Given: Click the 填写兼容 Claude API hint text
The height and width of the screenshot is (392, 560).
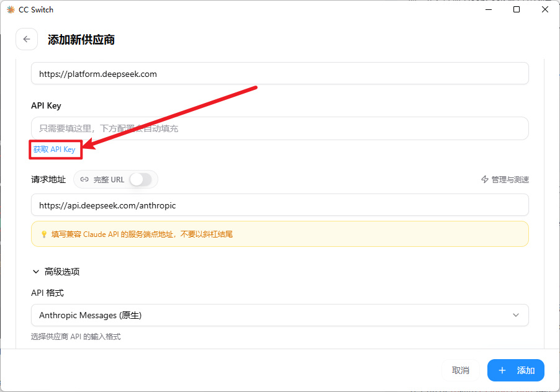Looking at the screenshot, I should pyautogui.click(x=142, y=234).
